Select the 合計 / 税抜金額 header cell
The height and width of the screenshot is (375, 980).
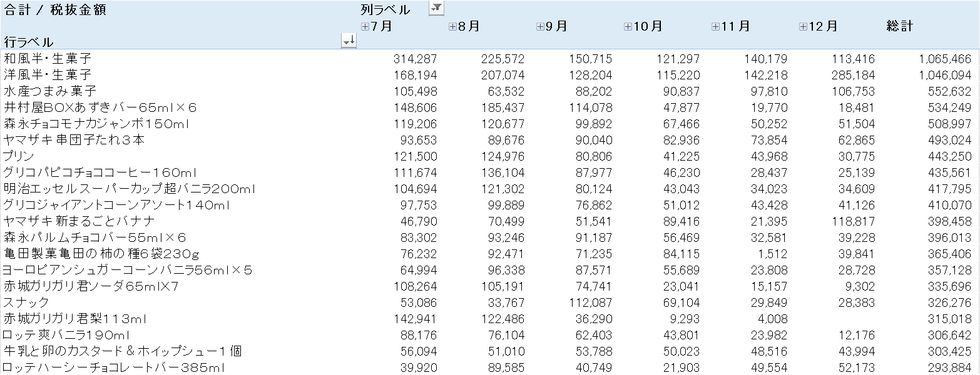click(55, 9)
